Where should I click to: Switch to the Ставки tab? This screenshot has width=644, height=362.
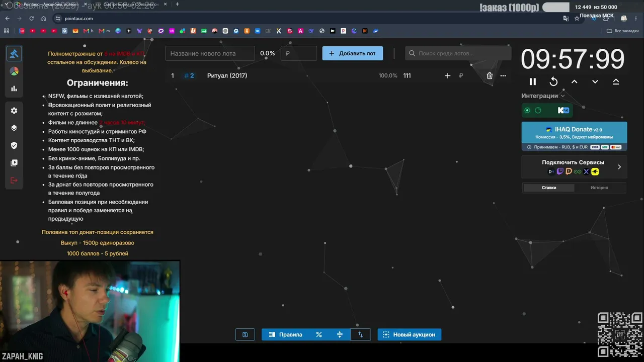(549, 188)
